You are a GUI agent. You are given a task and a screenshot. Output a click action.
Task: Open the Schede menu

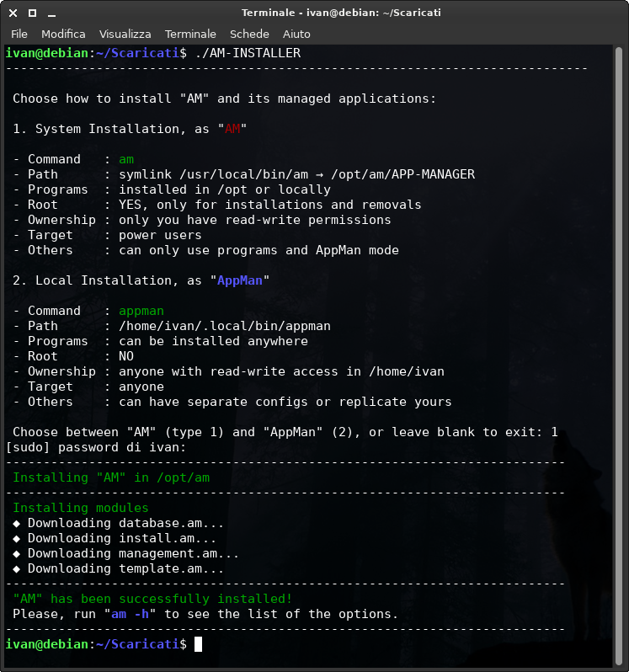249,34
